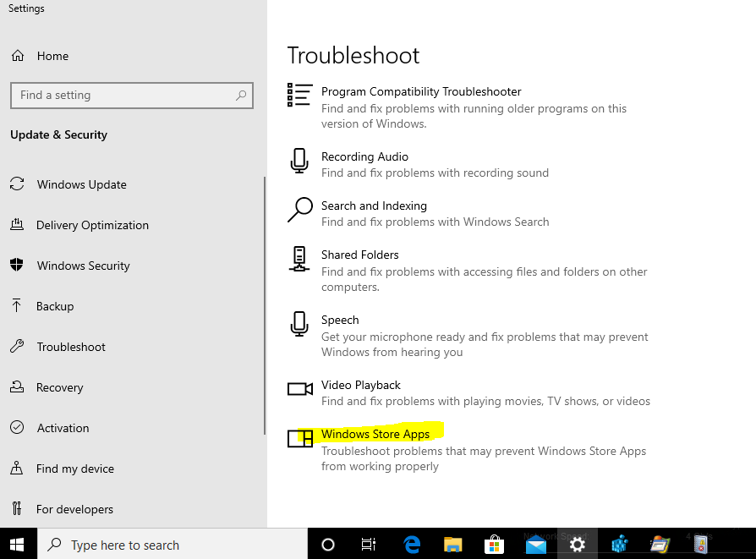Select Windows Store Apps troubleshooter

[x=375, y=434]
